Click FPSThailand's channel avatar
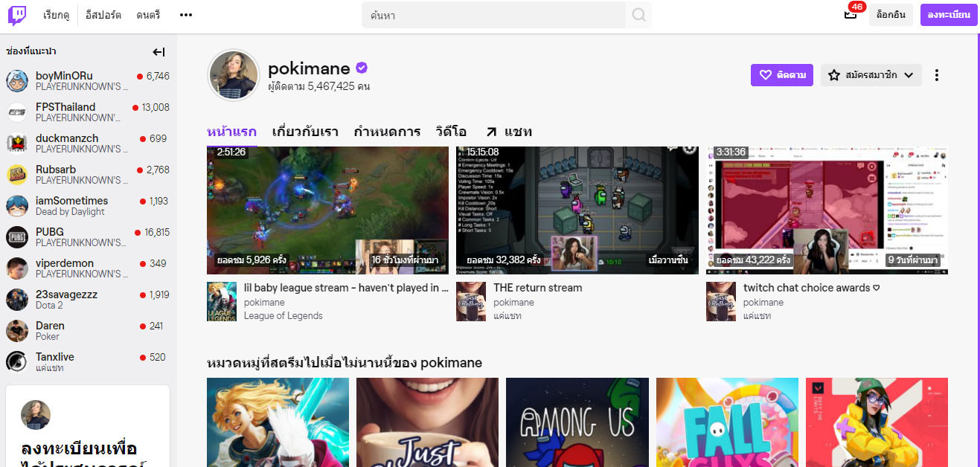The width and height of the screenshot is (980, 467). (x=17, y=112)
